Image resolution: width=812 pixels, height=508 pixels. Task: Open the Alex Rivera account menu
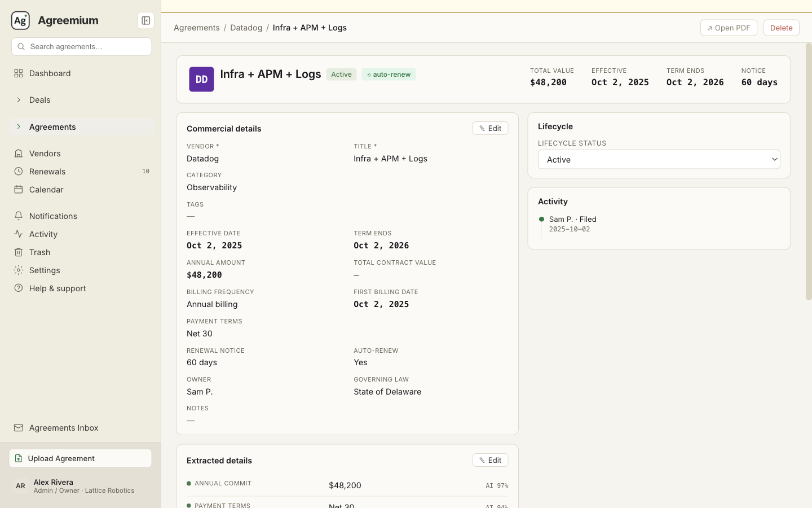point(80,486)
